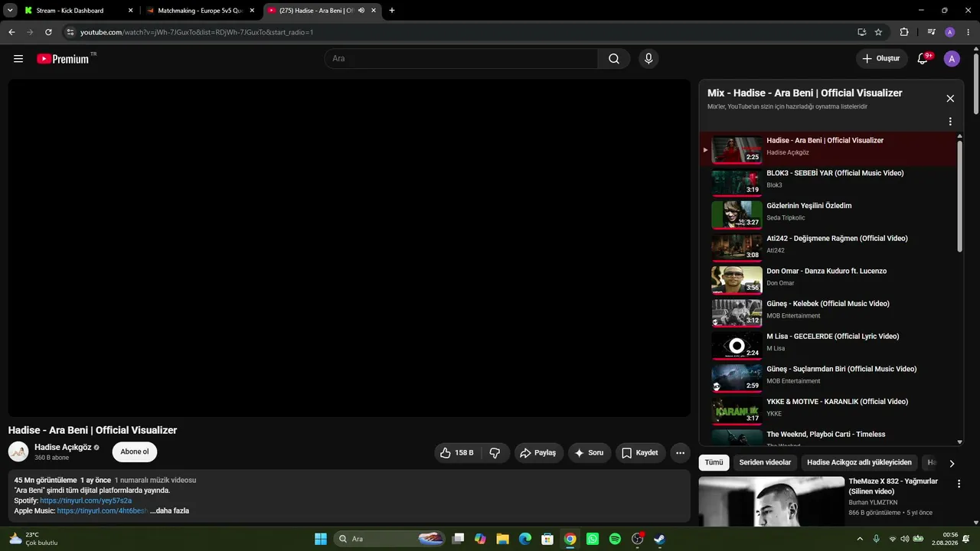This screenshot has width=980, height=551.
Task: Click the YouTube search magnifier button
Action: pos(614,59)
